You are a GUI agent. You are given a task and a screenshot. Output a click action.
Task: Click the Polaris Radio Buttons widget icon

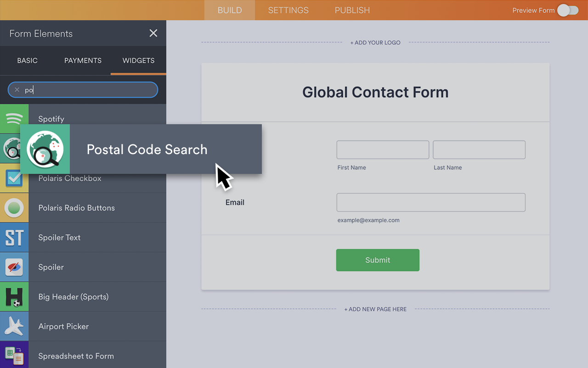14,207
